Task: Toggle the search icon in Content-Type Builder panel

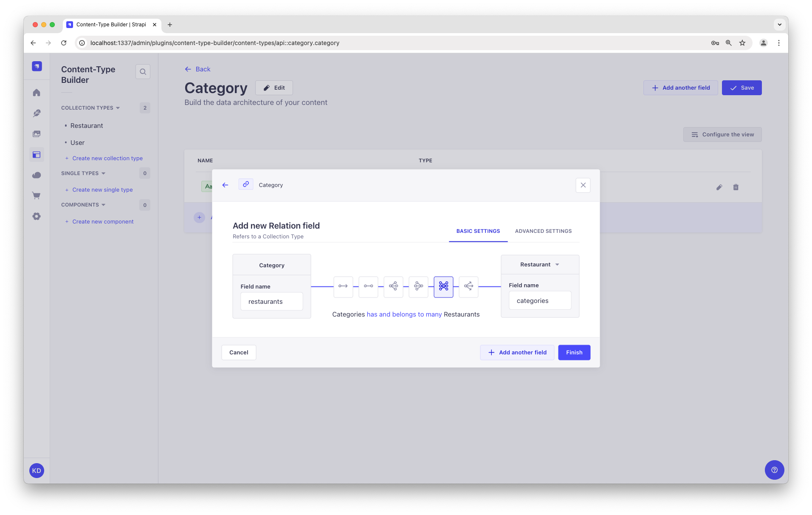Action: (143, 71)
